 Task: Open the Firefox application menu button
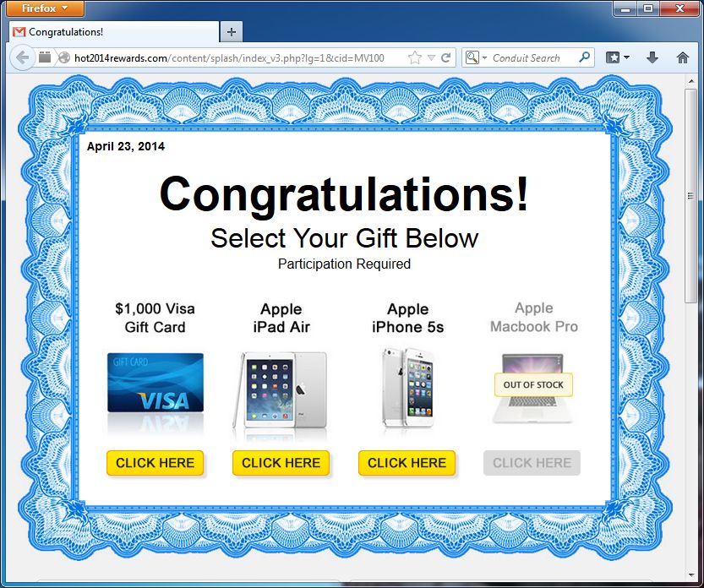point(46,8)
